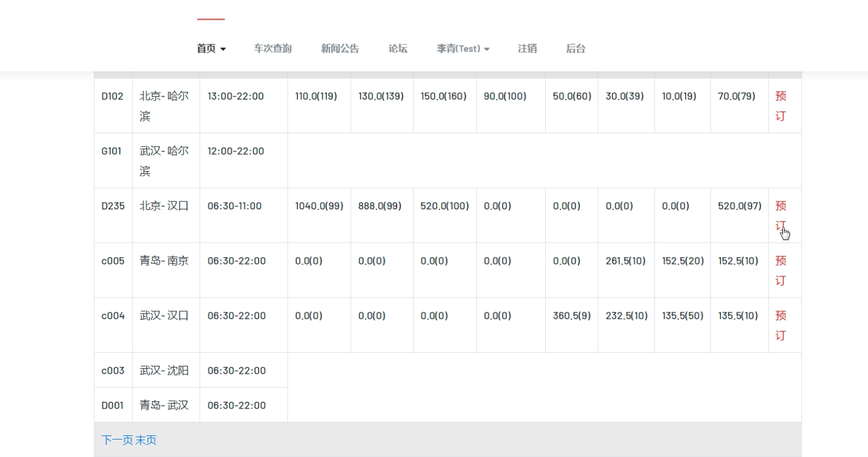Click time 13:00-22:00

(236, 96)
